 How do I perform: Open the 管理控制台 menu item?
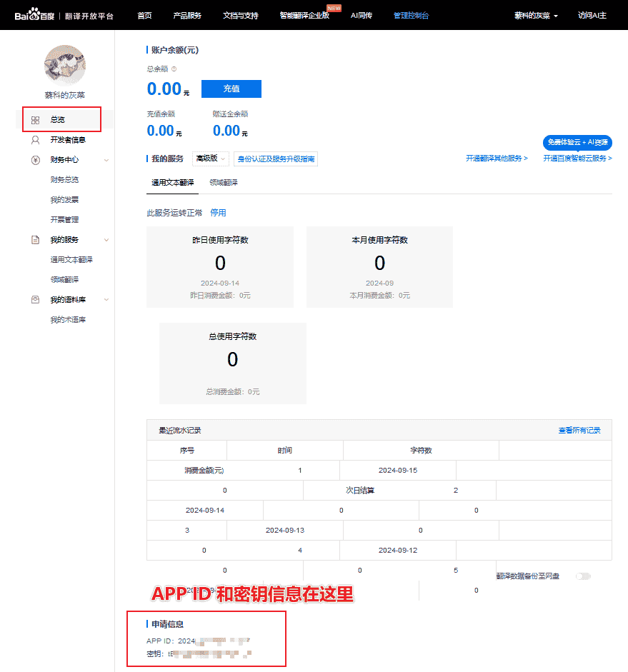click(412, 14)
